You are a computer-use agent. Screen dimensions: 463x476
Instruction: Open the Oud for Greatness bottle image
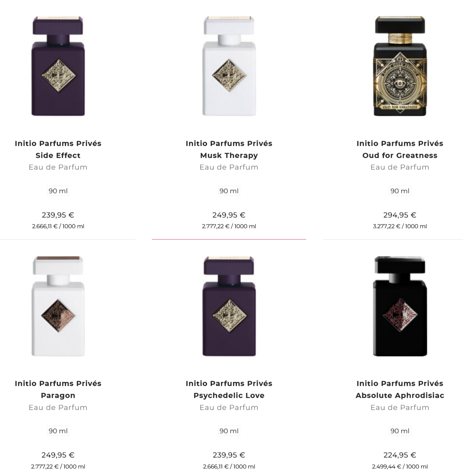pyautogui.click(x=400, y=66)
